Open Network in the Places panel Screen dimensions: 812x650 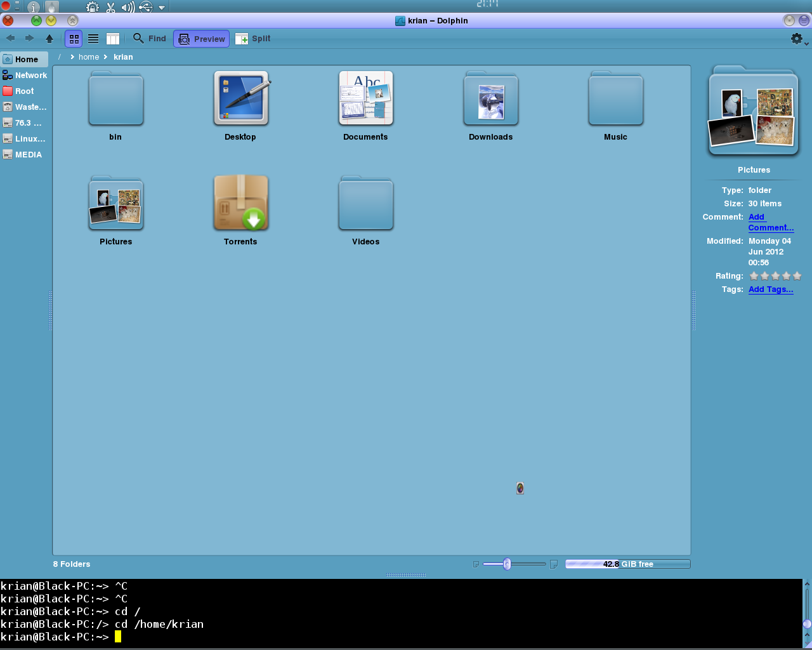tap(25, 75)
